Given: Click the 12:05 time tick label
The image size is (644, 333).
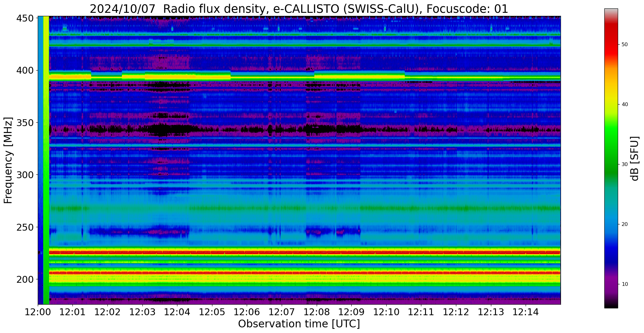Looking at the screenshot, I should coord(212,312).
